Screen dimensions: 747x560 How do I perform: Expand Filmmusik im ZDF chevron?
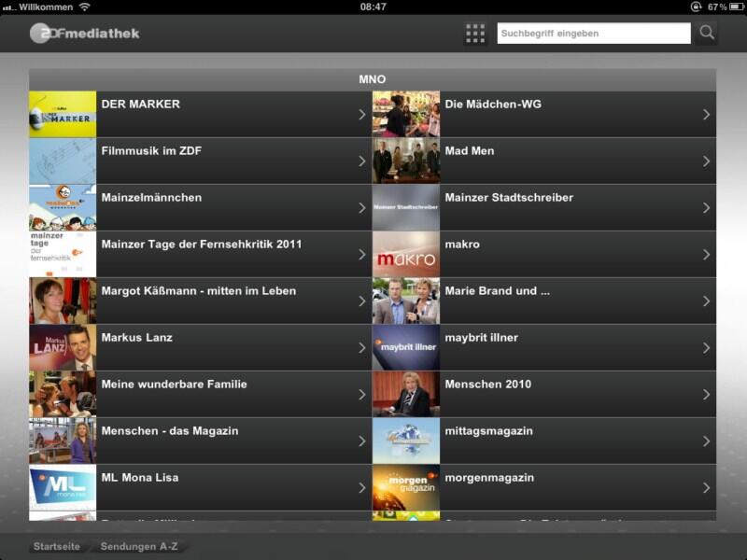362,161
